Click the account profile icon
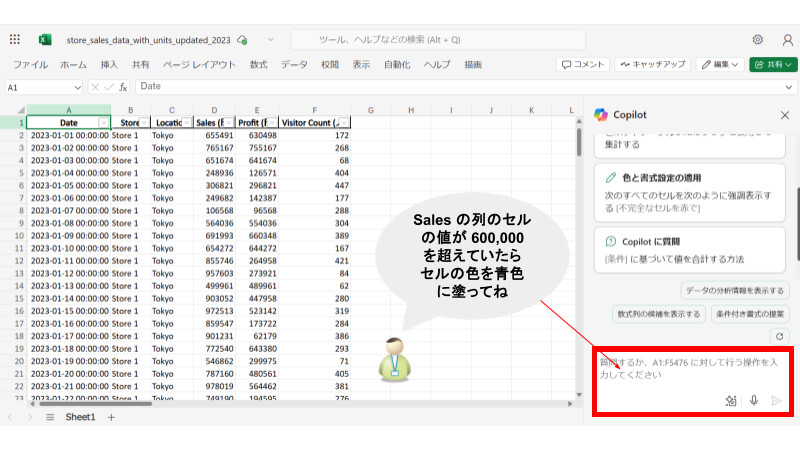800x450 pixels. tap(787, 39)
